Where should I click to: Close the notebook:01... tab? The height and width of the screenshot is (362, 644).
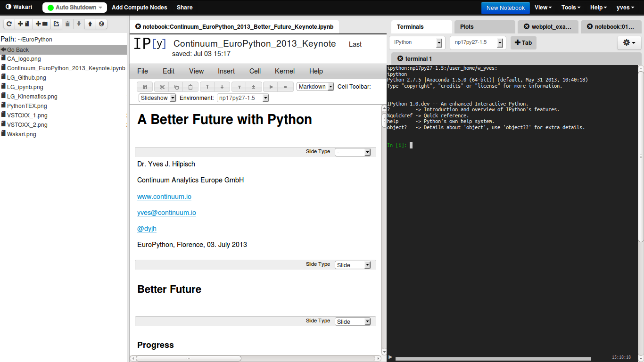590,27
